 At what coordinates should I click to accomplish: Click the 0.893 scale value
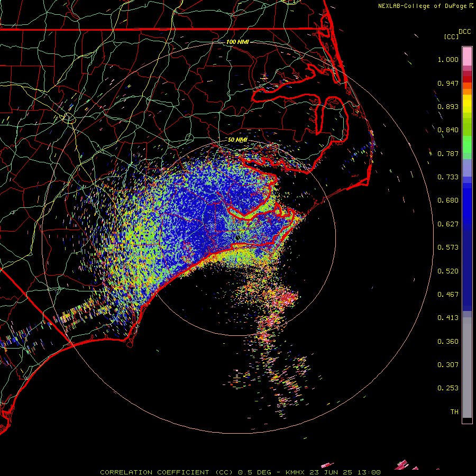[x=448, y=106]
